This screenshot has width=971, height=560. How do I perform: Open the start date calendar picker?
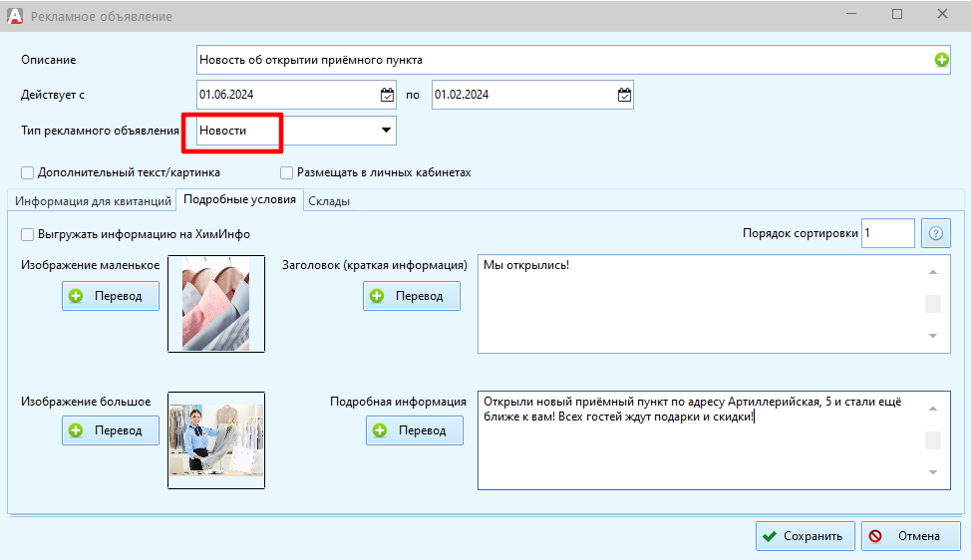[387, 96]
